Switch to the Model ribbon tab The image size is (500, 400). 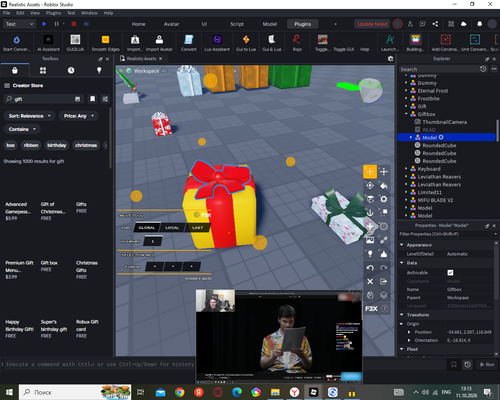[x=270, y=24]
